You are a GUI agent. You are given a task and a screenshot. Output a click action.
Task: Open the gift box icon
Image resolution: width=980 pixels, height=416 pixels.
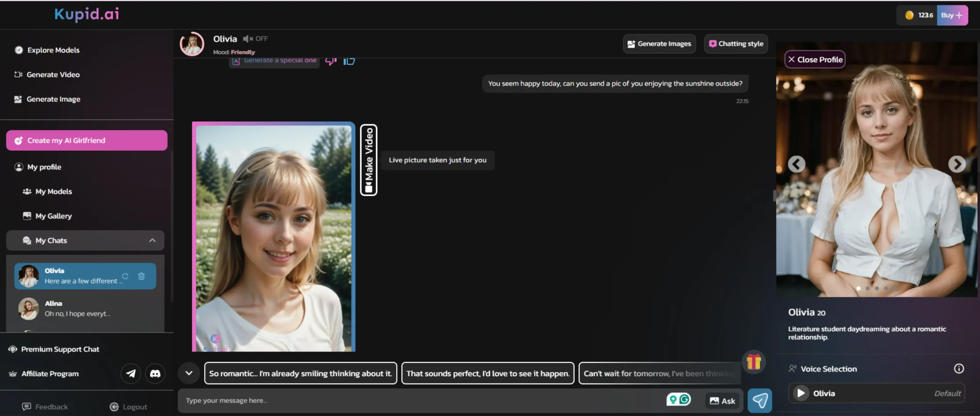point(753,362)
